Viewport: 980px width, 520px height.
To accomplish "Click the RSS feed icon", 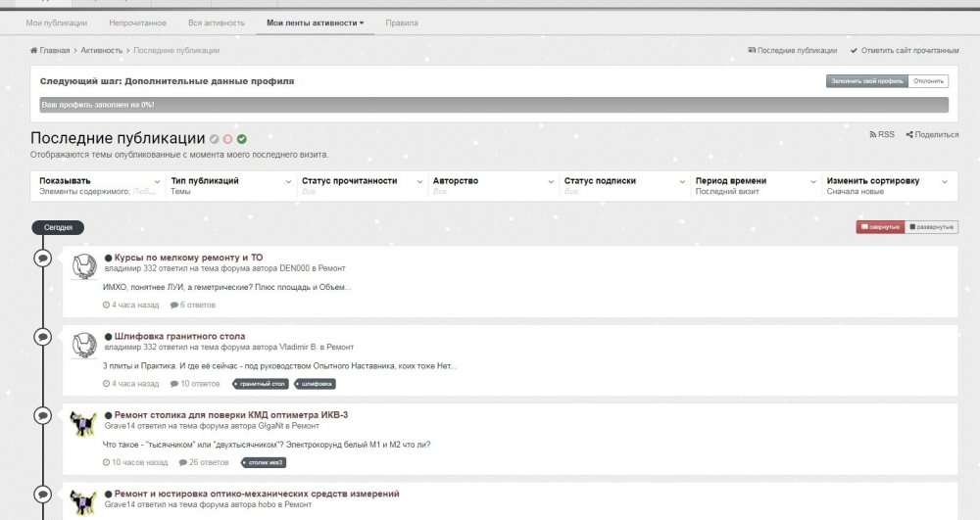I will pos(872,134).
